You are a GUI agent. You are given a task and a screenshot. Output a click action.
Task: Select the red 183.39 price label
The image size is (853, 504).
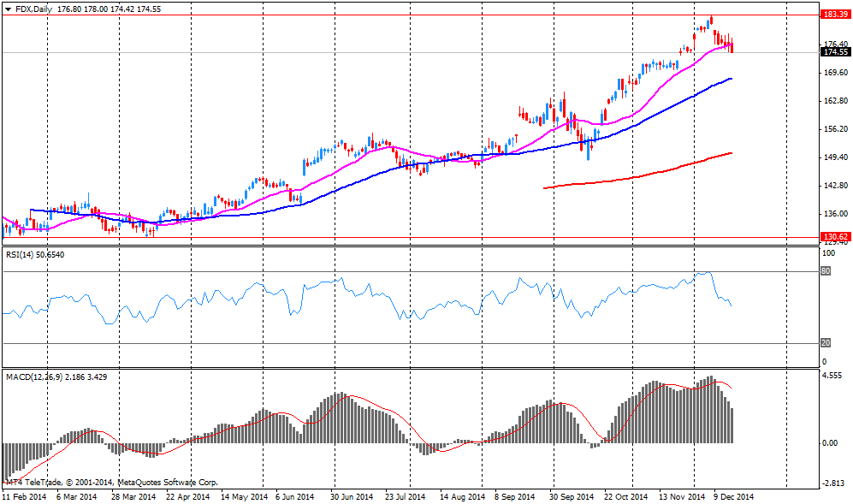click(833, 15)
